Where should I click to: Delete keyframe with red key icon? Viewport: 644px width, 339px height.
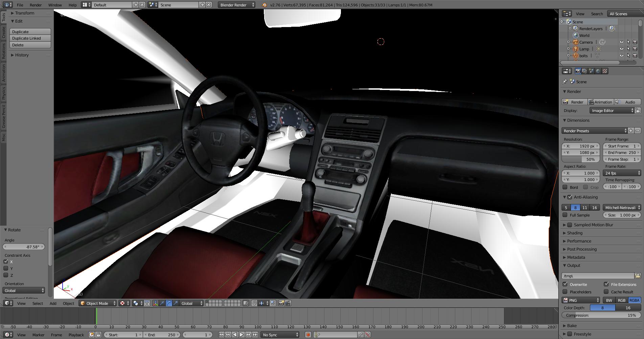pos(367,335)
